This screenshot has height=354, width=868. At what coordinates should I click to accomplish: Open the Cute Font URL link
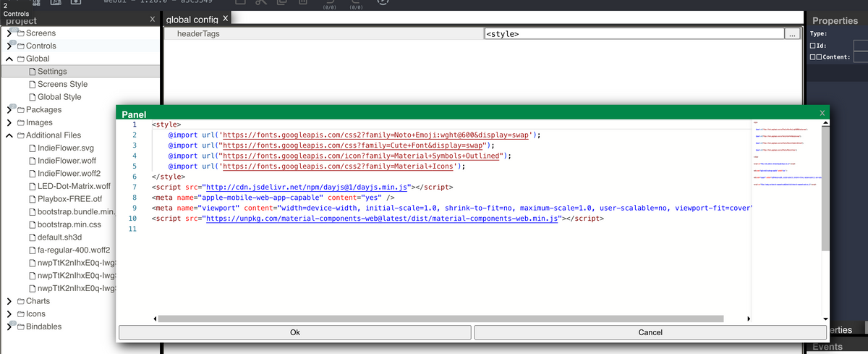352,145
